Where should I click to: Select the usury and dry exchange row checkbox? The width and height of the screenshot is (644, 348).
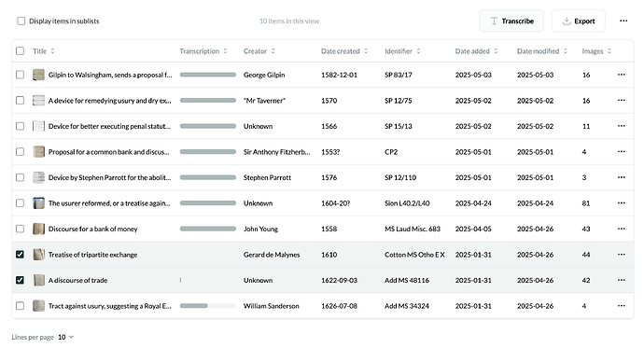click(20, 101)
